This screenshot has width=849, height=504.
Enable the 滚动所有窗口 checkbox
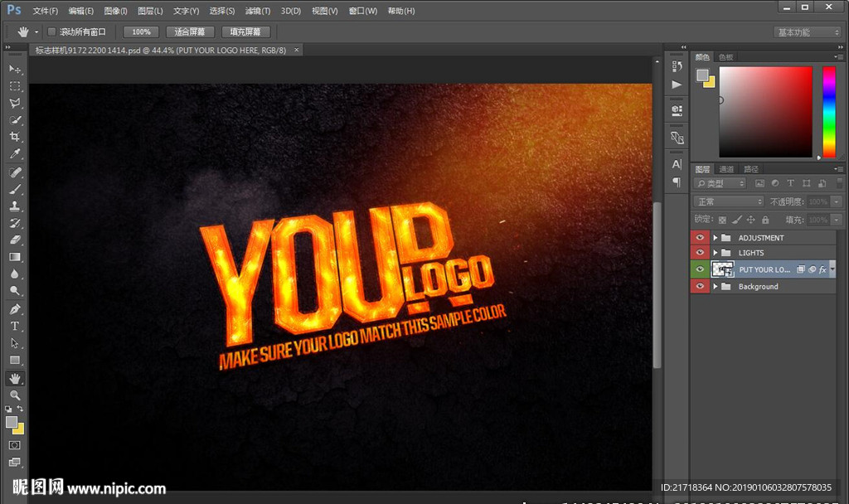52,32
